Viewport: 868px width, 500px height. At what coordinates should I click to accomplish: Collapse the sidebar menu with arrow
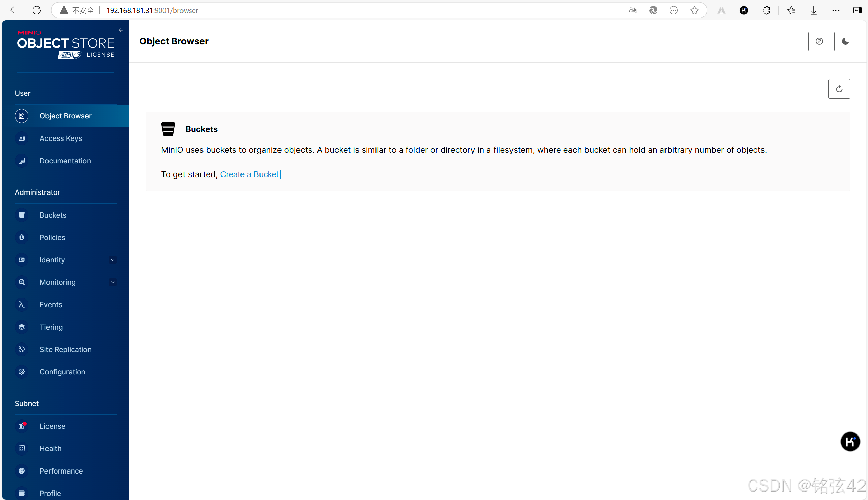[120, 30]
